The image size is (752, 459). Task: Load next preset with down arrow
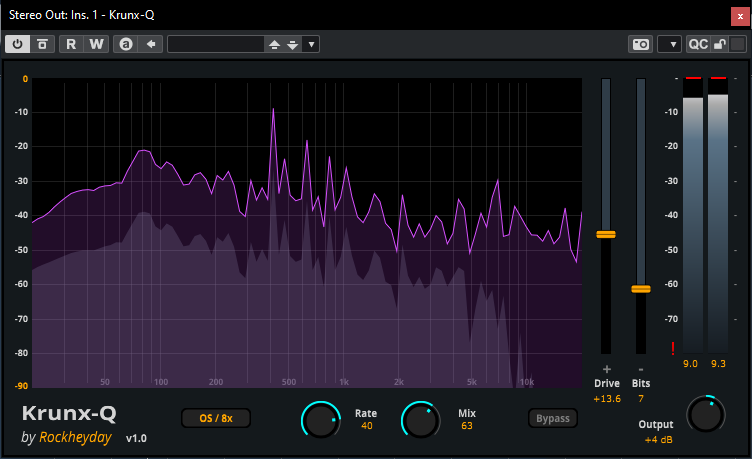[x=293, y=45]
